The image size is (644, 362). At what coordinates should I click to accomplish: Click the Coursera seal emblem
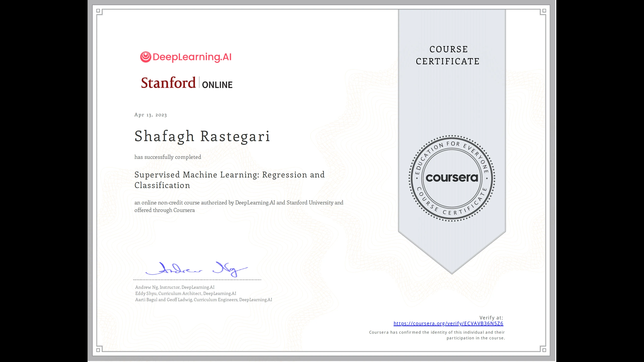[x=452, y=178]
